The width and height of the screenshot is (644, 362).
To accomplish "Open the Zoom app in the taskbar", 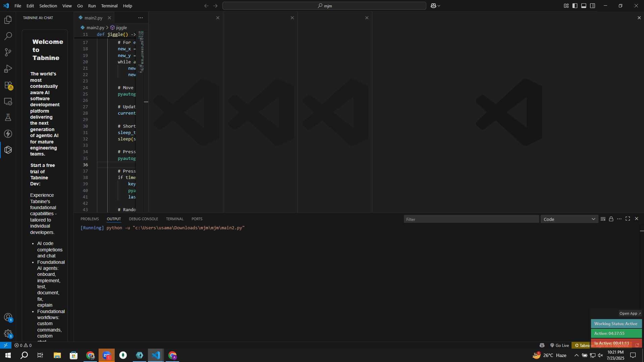I will (107, 355).
